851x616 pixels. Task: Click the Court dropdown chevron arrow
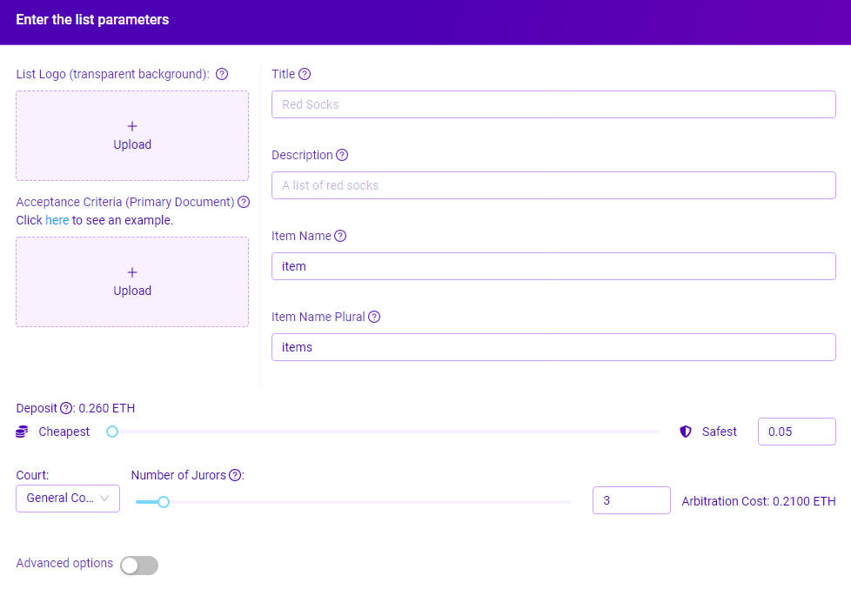click(x=104, y=499)
